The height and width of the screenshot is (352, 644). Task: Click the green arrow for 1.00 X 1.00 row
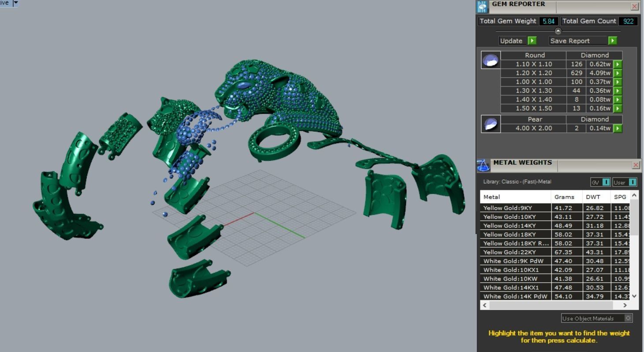click(618, 82)
